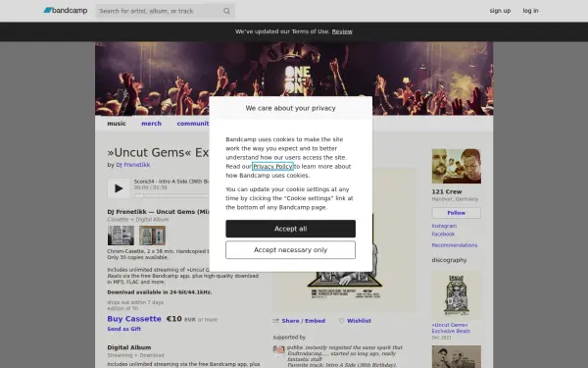The width and height of the screenshot is (588, 368).
Task: Play the Score34 Intro A Side track
Action: tap(119, 188)
